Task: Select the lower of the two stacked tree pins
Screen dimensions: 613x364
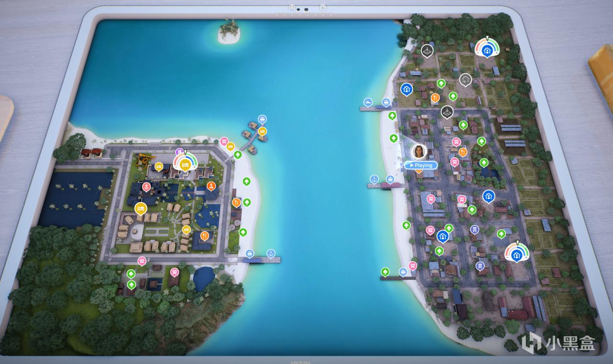Action: point(131,285)
